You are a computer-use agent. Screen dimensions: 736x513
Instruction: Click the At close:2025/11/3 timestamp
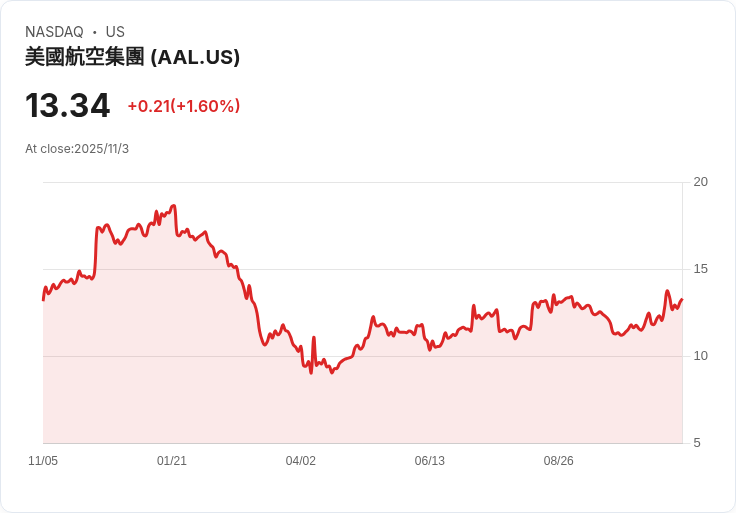pos(77,149)
